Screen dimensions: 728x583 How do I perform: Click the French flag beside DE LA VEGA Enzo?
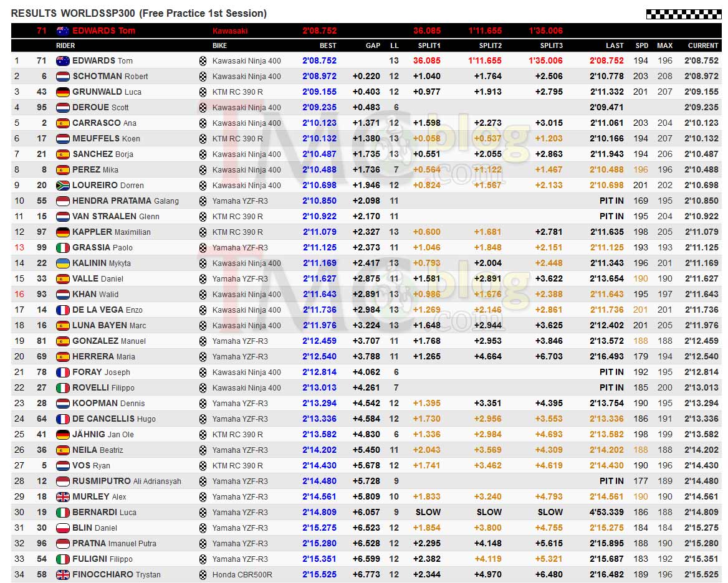pos(63,310)
